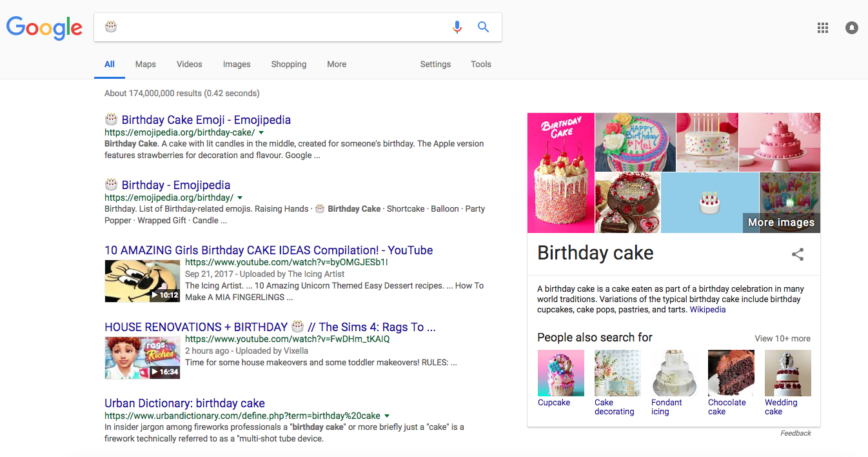Click the Wedding cake text link

(781, 407)
